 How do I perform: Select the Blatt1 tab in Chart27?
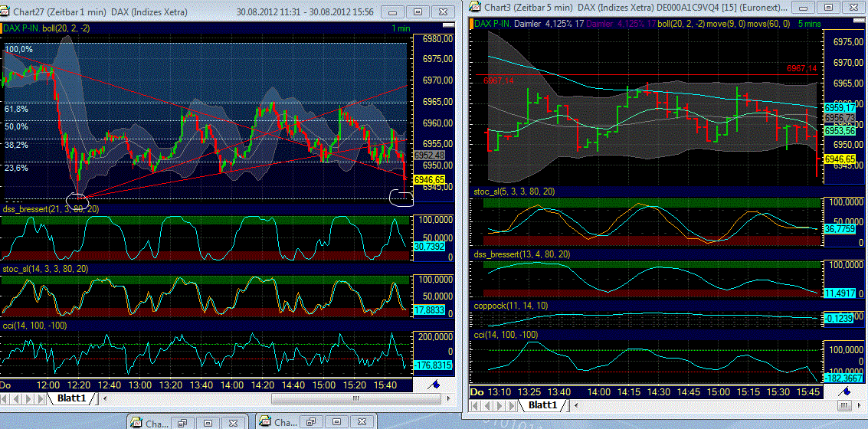coord(73,398)
